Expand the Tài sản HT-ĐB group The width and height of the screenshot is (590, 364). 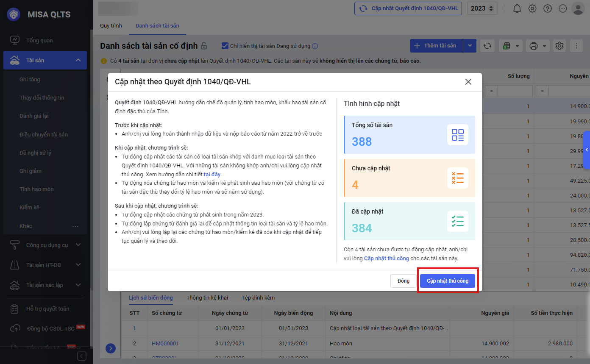(78, 265)
